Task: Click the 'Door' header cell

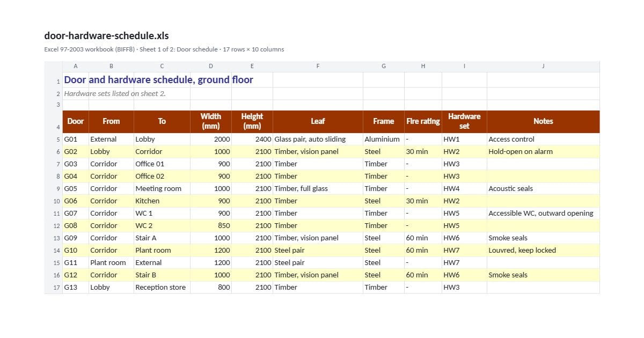Action: [x=76, y=122]
